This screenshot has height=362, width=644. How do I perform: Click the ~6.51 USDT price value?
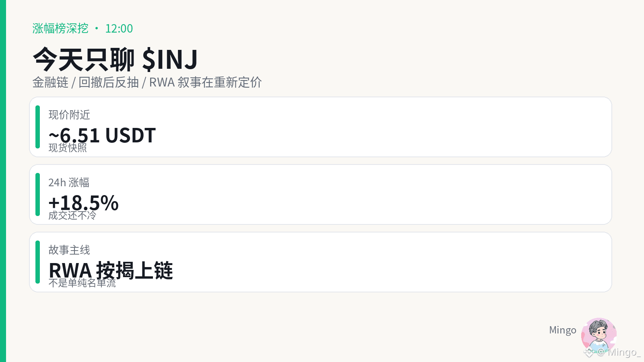102,135
